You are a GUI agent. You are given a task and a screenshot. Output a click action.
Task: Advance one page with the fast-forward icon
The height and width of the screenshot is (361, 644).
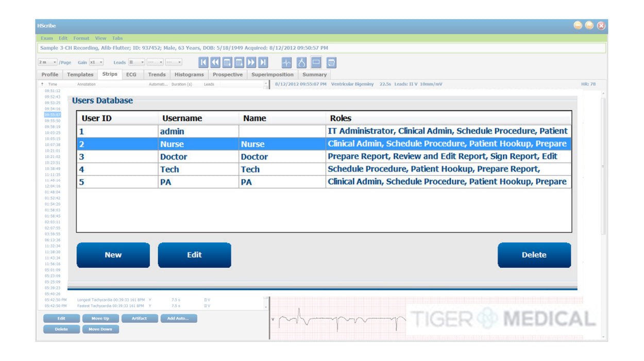click(251, 62)
